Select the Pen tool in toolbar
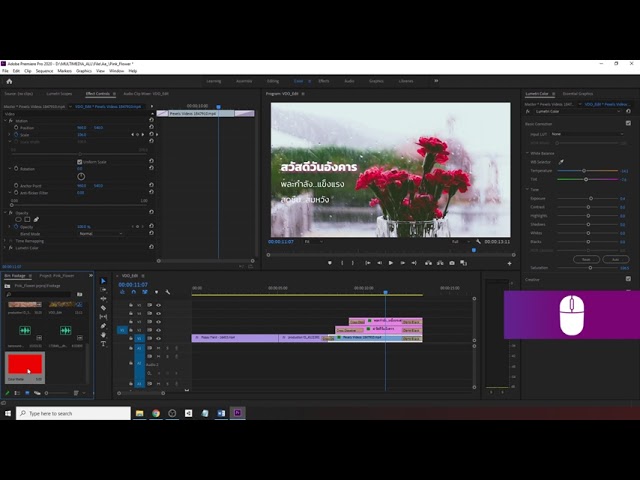 point(103,326)
